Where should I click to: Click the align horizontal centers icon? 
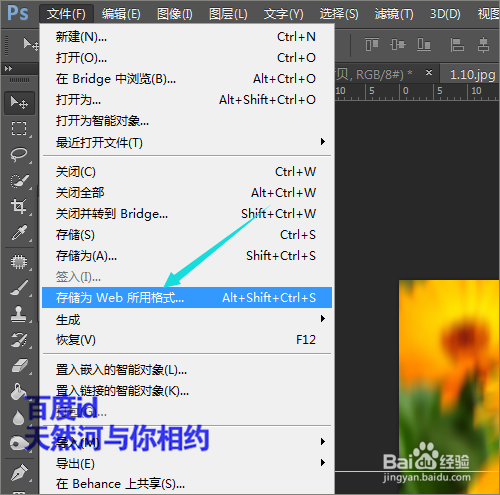[483, 44]
